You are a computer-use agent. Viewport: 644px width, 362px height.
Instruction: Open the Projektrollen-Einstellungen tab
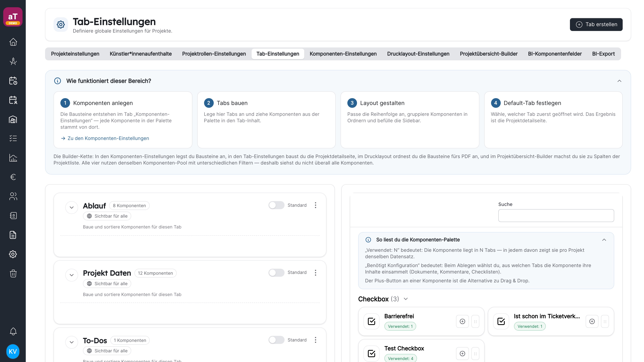coord(214,54)
